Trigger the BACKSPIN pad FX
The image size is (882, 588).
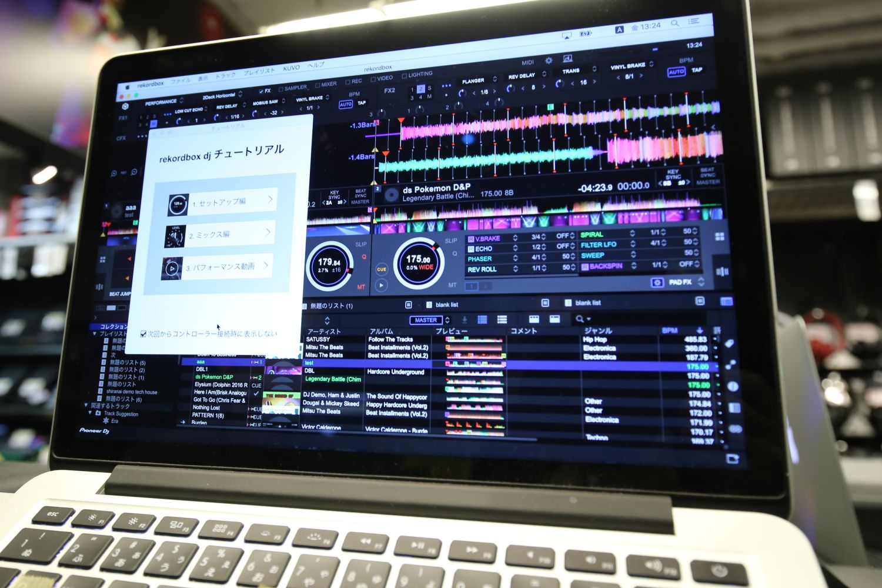pos(606,266)
